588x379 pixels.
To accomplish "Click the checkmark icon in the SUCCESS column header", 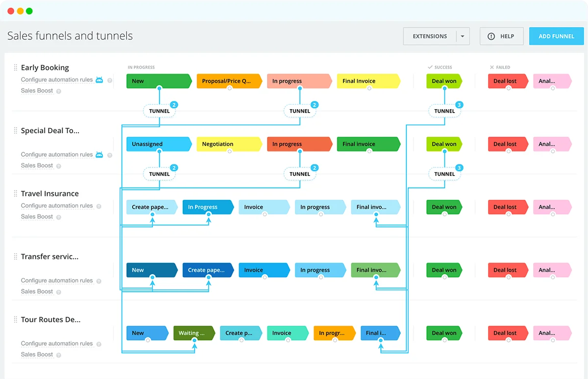I will [x=430, y=67].
